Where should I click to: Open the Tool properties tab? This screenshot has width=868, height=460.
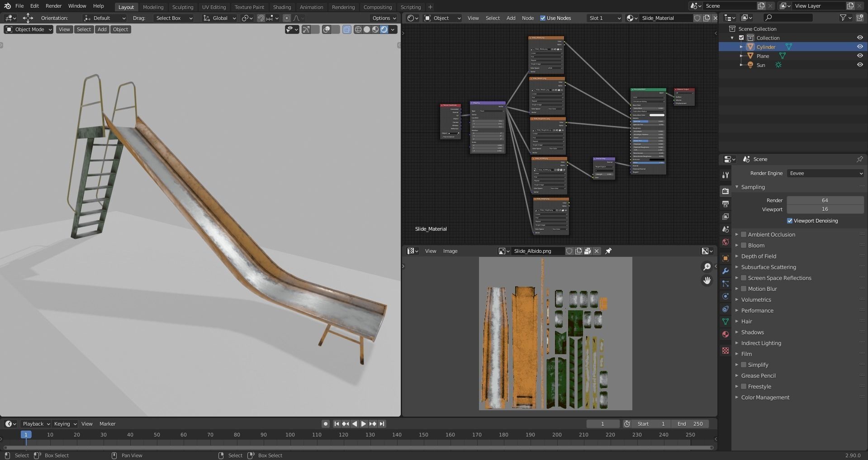pos(726,175)
